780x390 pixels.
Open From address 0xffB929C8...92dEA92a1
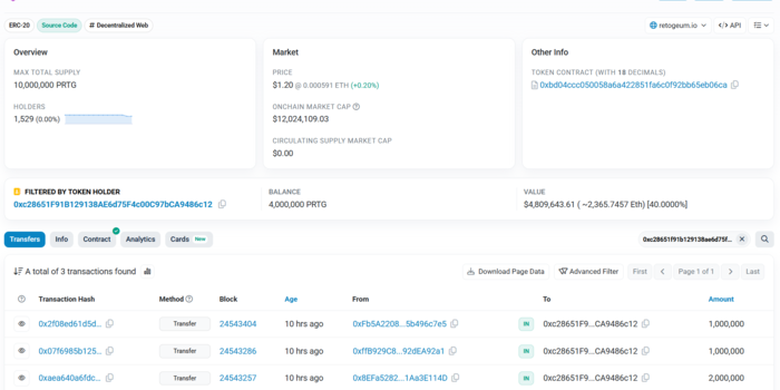point(398,351)
